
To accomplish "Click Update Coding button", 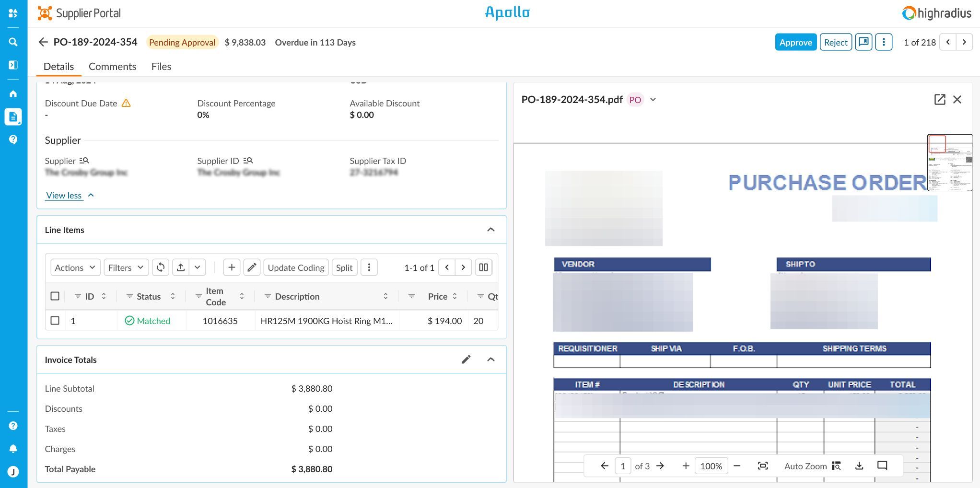I will (x=296, y=267).
